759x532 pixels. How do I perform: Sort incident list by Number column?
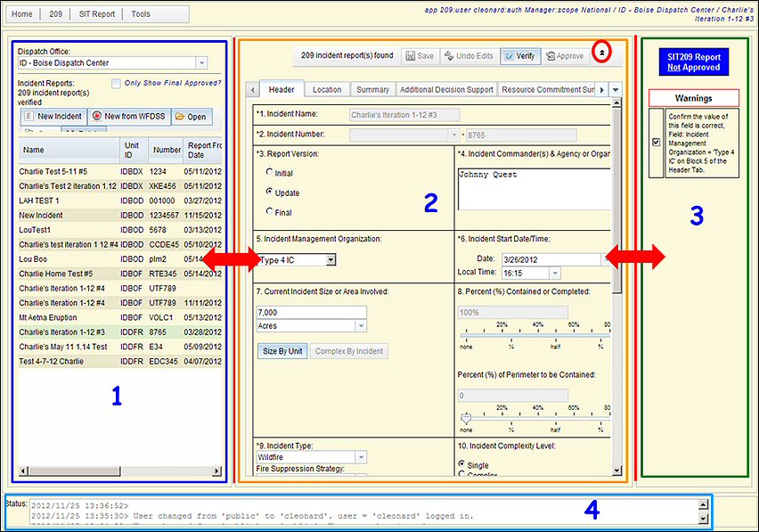tap(166, 150)
